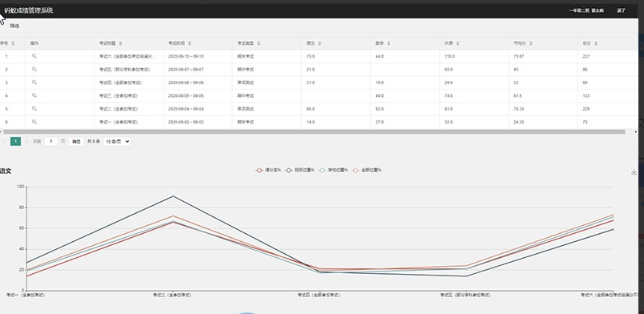The width and height of the screenshot is (644, 314).
Task: Click the 退了 logout link
Action: tap(621, 10)
